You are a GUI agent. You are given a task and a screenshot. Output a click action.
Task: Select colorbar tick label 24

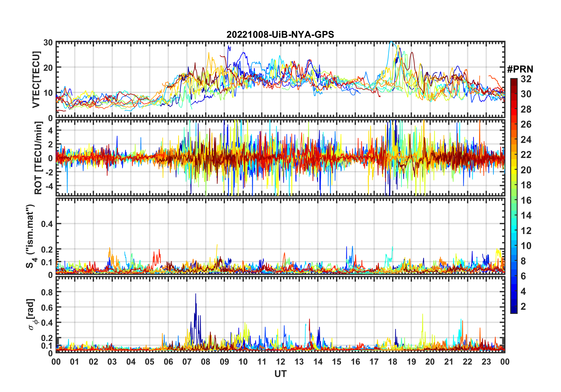click(x=526, y=140)
